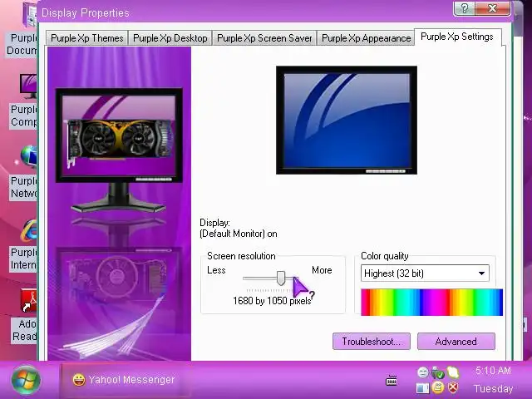Open the Purple Computer desktop icon
This screenshot has height=399, width=532.
[27, 86]
